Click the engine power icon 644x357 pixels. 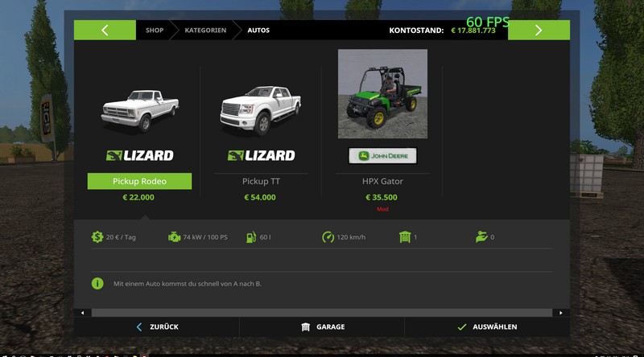tap(174, 236)
